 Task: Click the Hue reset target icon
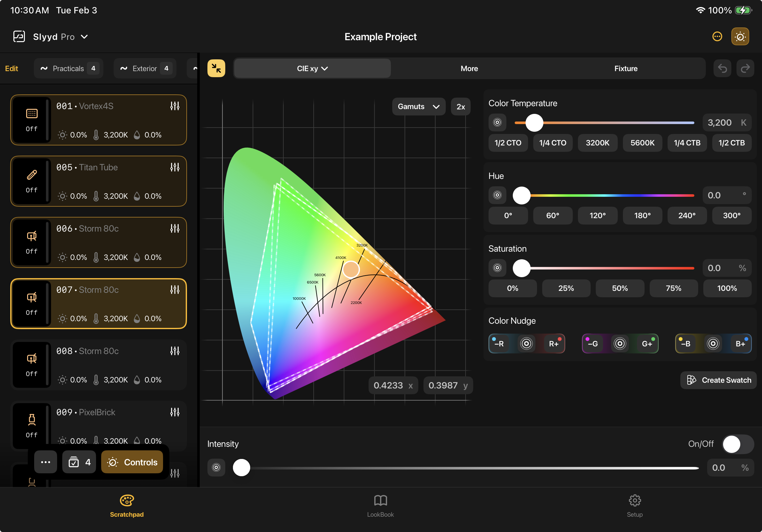point(497,195)
